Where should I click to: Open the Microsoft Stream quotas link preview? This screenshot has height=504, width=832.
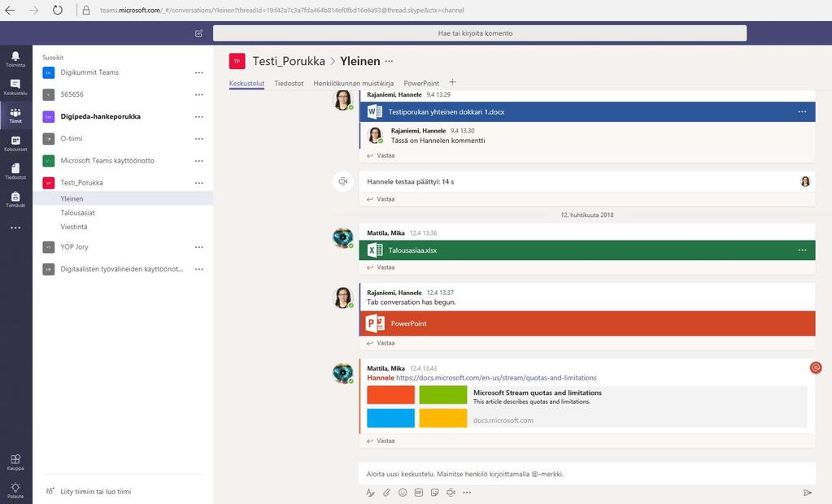(587, 406)
